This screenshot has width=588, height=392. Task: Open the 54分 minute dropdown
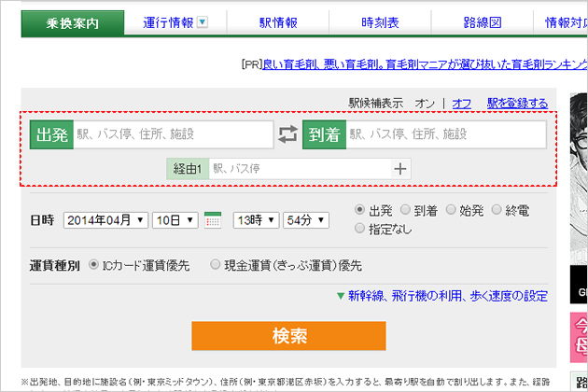pyautogui.click(x=306, y=220)
